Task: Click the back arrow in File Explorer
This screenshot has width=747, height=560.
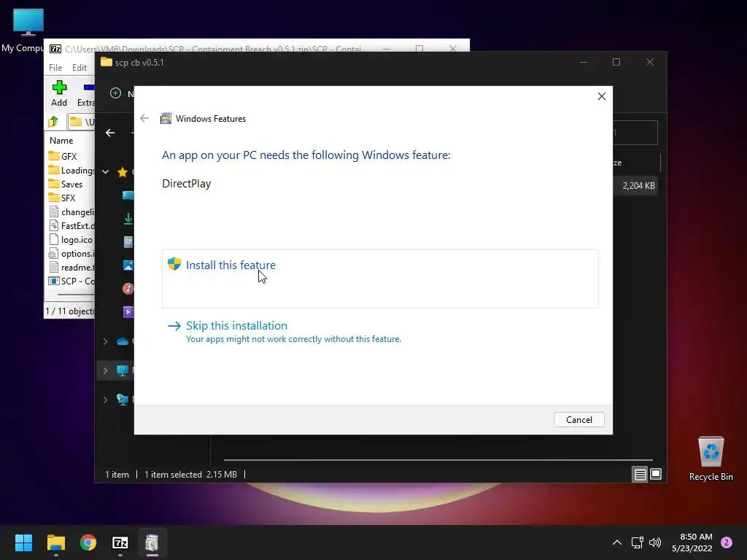Action: click(110, 133)
